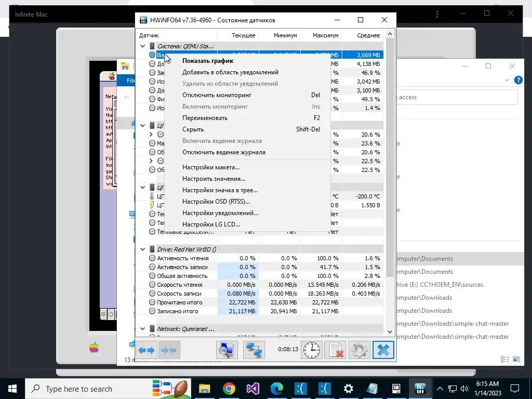Select the 'Записано итого' sensor row
This screenshot has width=532, height=399.
pos(260,311)
